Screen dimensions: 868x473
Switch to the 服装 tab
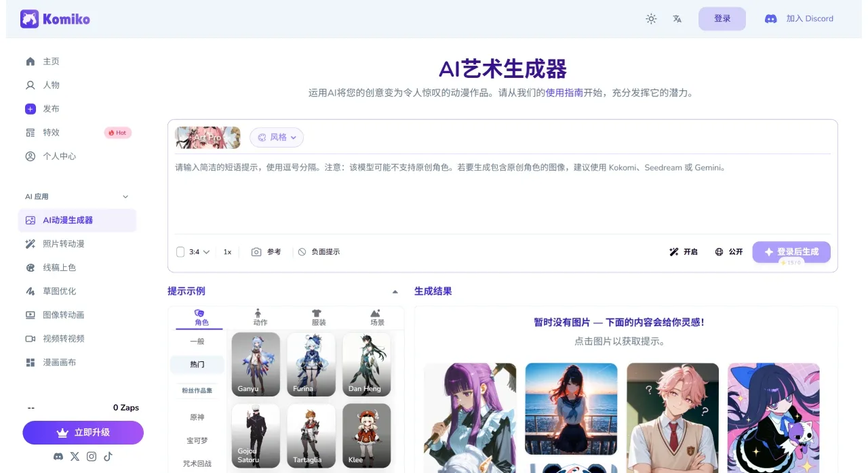click(x=318, y=317)
